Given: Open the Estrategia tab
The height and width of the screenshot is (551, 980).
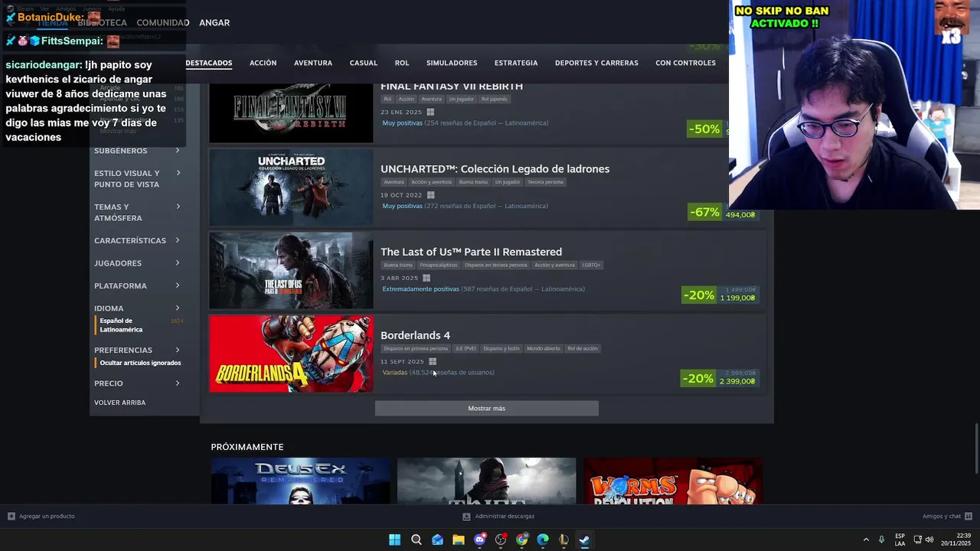Looking at the screenshot, I should [x=516, y=63].
